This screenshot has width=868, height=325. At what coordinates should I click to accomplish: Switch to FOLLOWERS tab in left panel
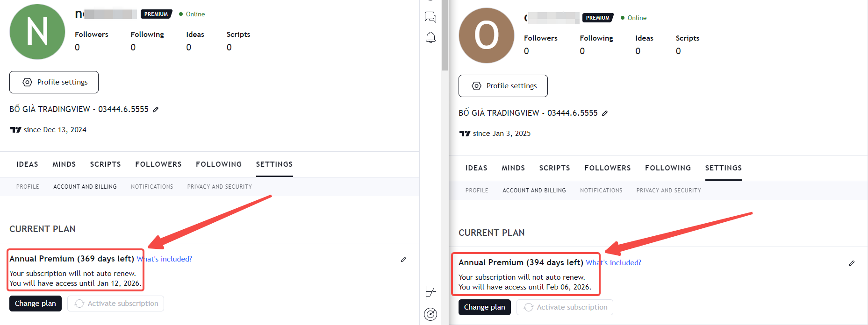(158, 164)
